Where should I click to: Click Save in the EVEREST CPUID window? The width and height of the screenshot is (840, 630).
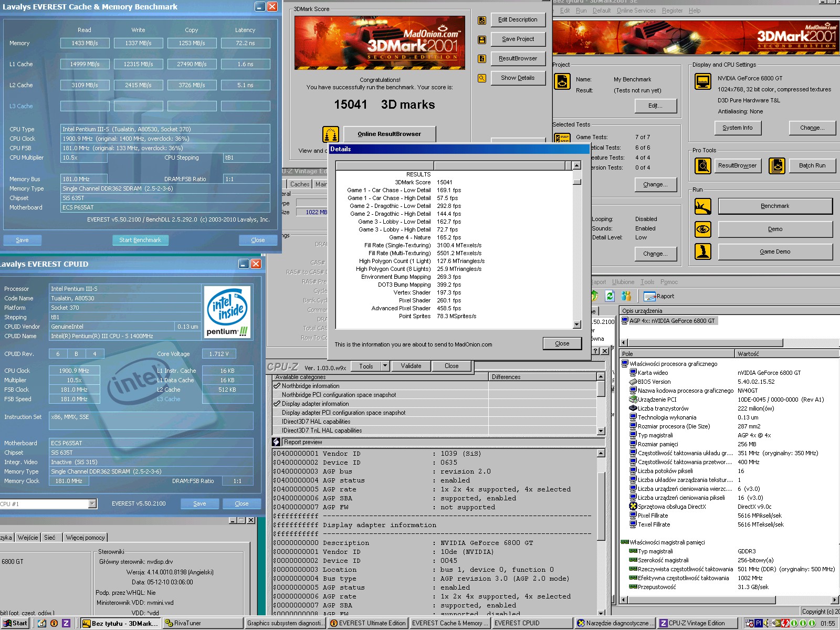(x=199, y=503)
